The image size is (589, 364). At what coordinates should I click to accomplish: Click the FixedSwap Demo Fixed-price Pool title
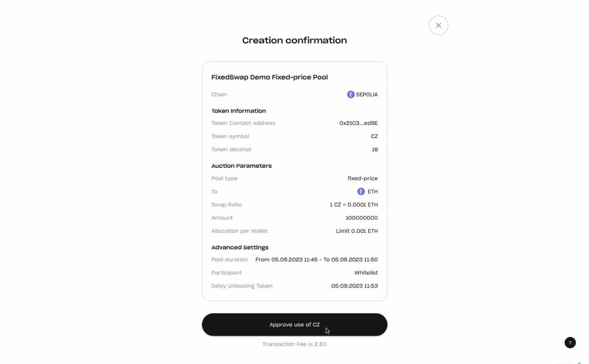pyautogui.click(x=269, y=77)
